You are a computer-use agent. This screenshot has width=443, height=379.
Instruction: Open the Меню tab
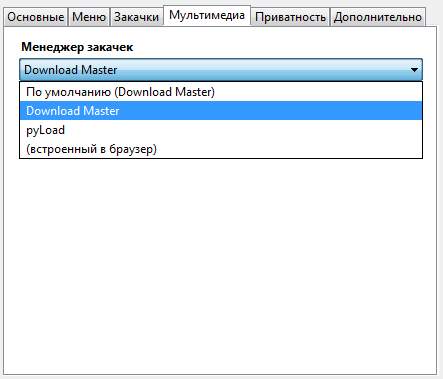(x=89, y=17)
